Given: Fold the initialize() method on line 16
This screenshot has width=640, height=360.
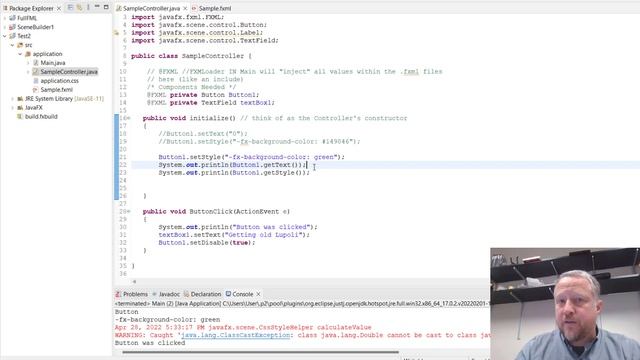Looking at the screenshot, I should 129,118.
